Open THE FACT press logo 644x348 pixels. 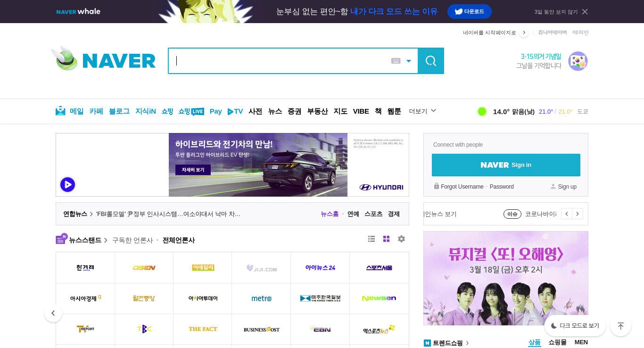click(x=203, y=329)
